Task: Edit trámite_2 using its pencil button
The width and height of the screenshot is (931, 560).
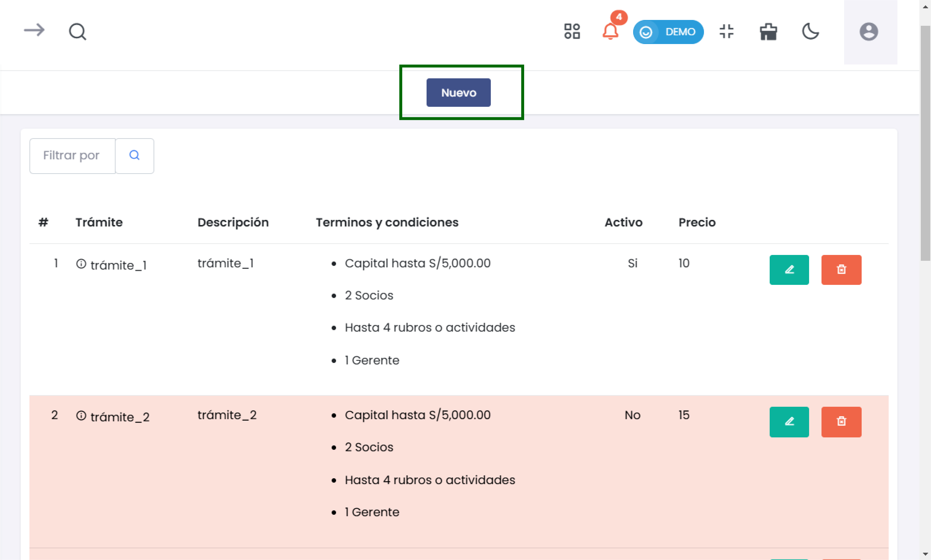Action: (789, 422)
